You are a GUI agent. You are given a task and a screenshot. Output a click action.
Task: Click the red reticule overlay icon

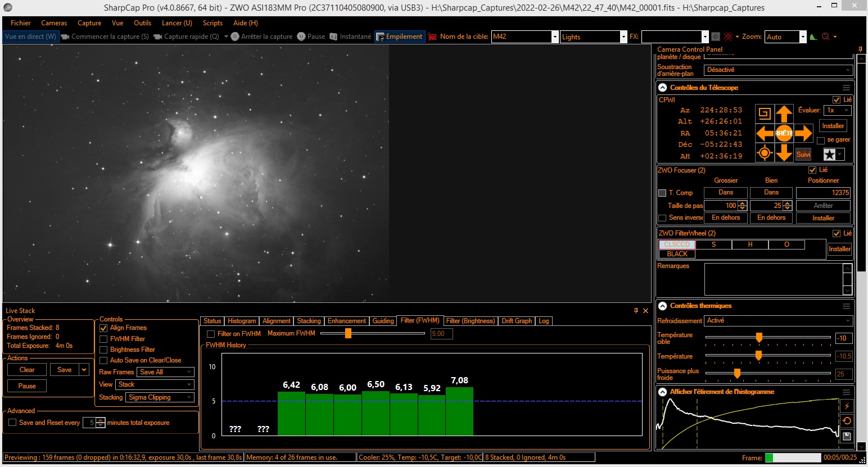pyautogui.click(x=729, y=37)
